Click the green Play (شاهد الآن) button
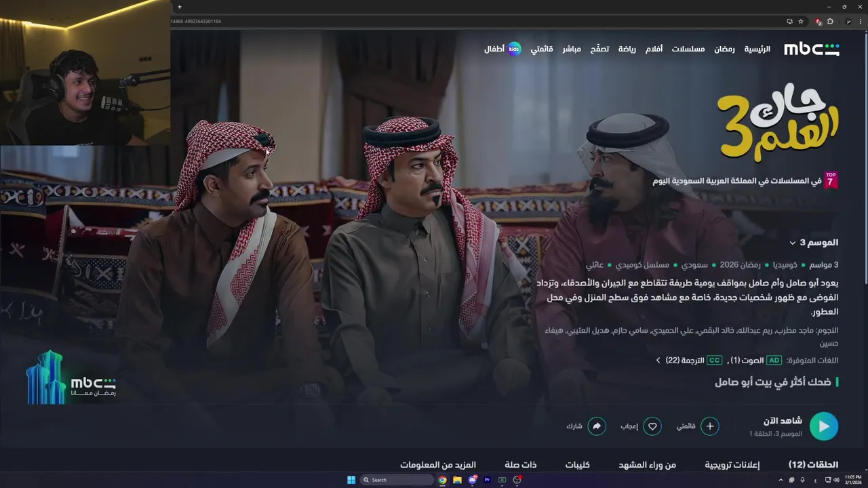This screenshot has height=488, width=868. point(824,426)
